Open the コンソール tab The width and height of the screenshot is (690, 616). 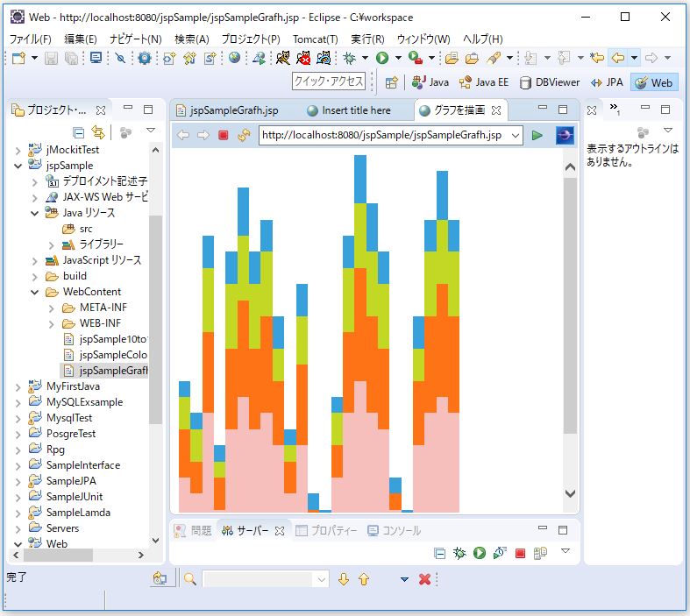tap(394, 531)
